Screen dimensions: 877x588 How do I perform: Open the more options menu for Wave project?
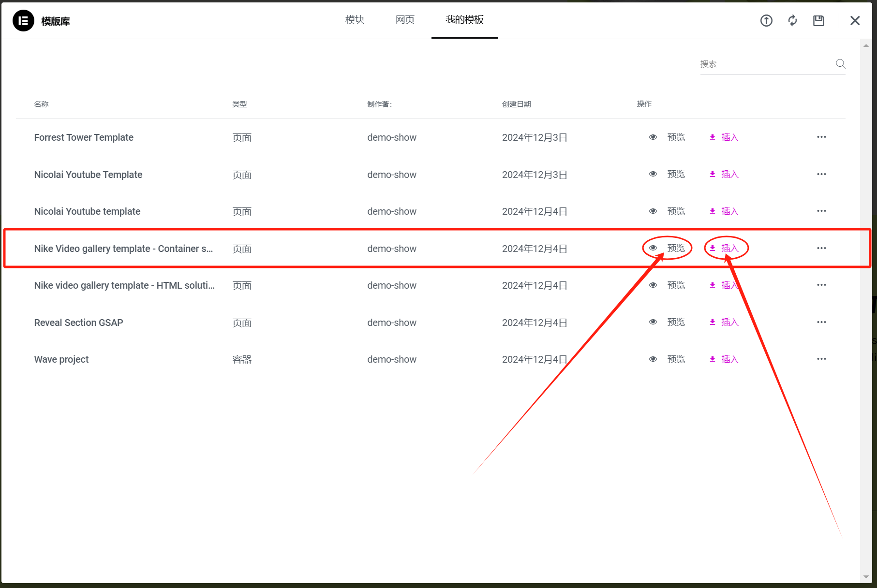point(821,359)
